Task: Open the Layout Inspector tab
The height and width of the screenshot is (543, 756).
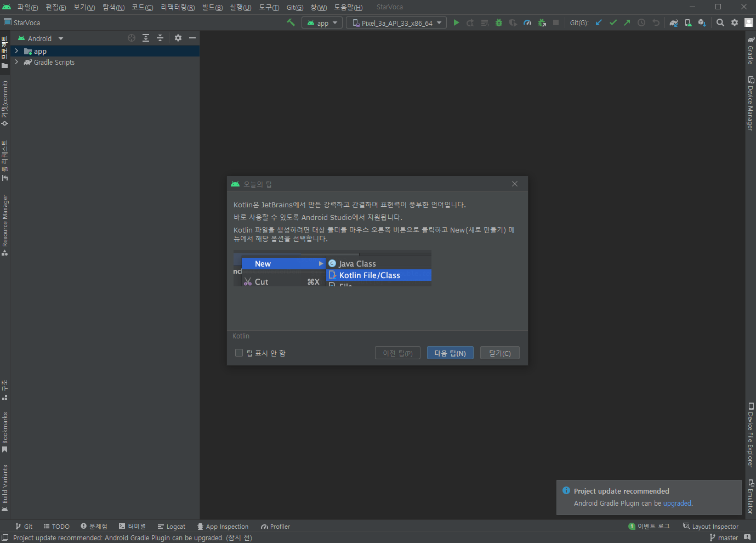Action: tap(710, 527)
